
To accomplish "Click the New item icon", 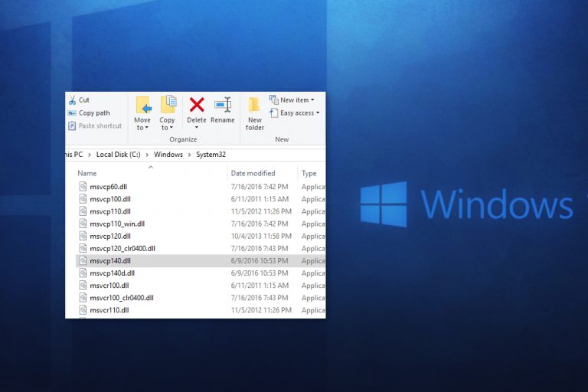I will (274, 100).
